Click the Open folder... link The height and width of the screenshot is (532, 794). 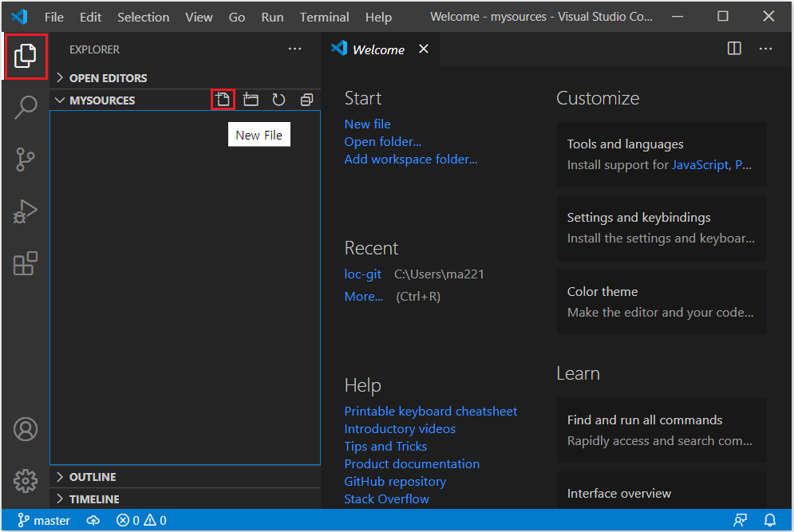[383, 142]
